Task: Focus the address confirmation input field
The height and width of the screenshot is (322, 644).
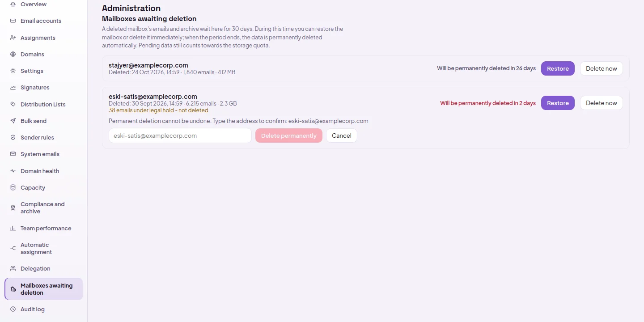Action: coord(180,136)
